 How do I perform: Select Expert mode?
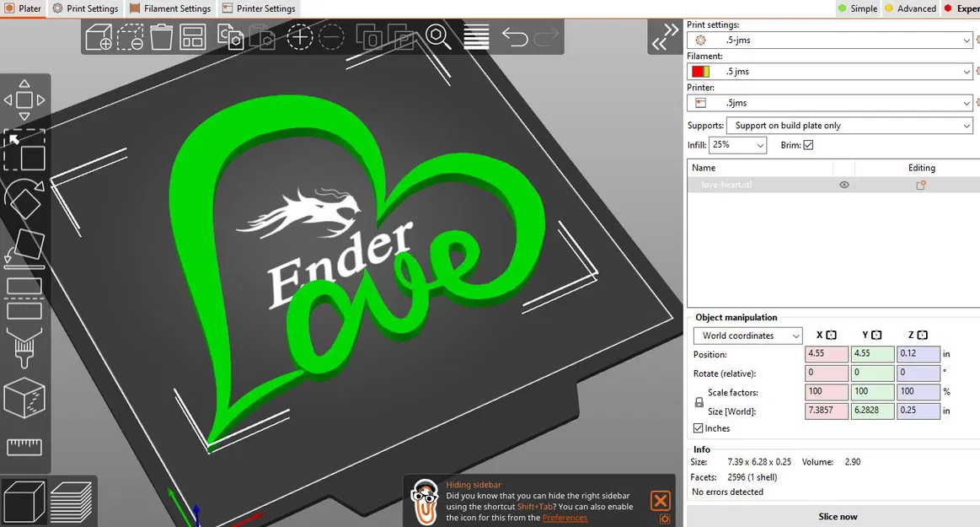pos(961,8)
